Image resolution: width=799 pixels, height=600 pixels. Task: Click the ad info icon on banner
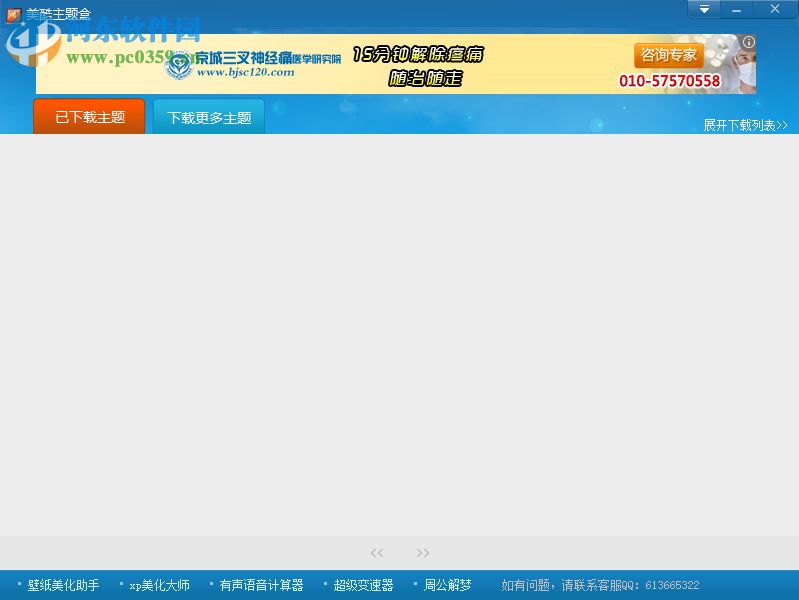pos(749,42)
